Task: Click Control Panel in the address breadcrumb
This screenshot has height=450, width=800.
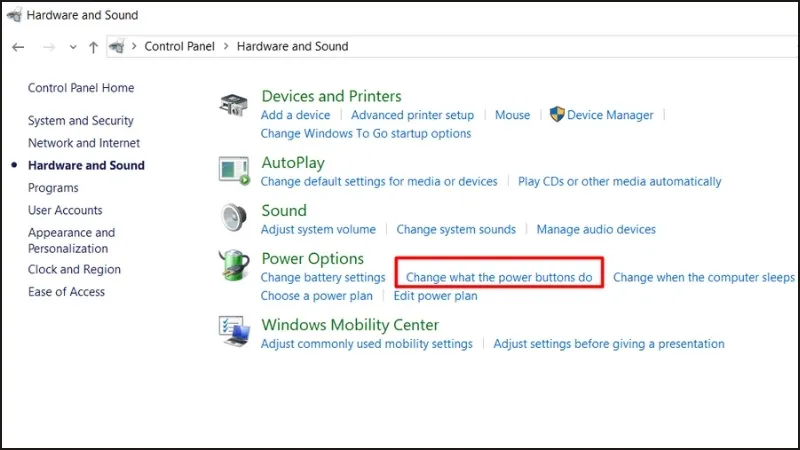Action: coord(179,47)
